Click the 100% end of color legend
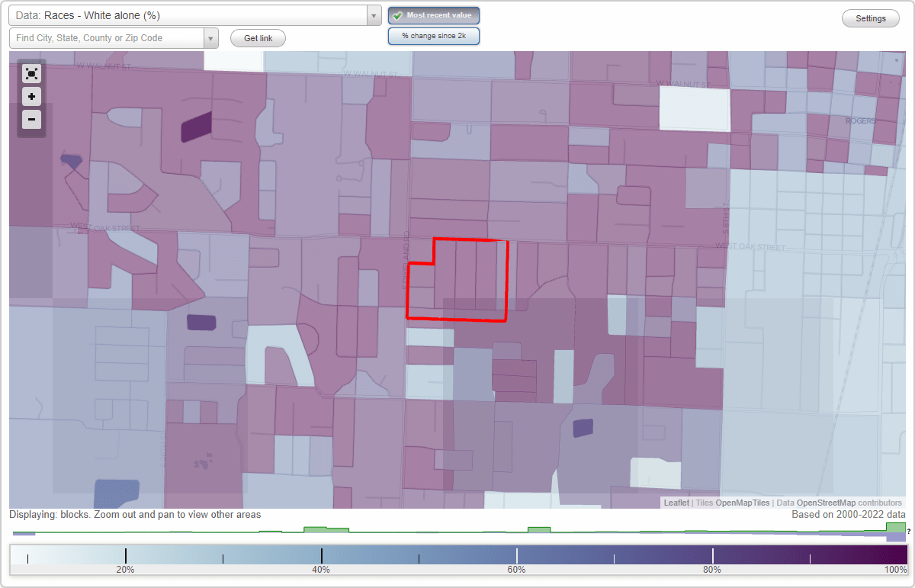Screen dimensions: 915x588 pos(895,570)
